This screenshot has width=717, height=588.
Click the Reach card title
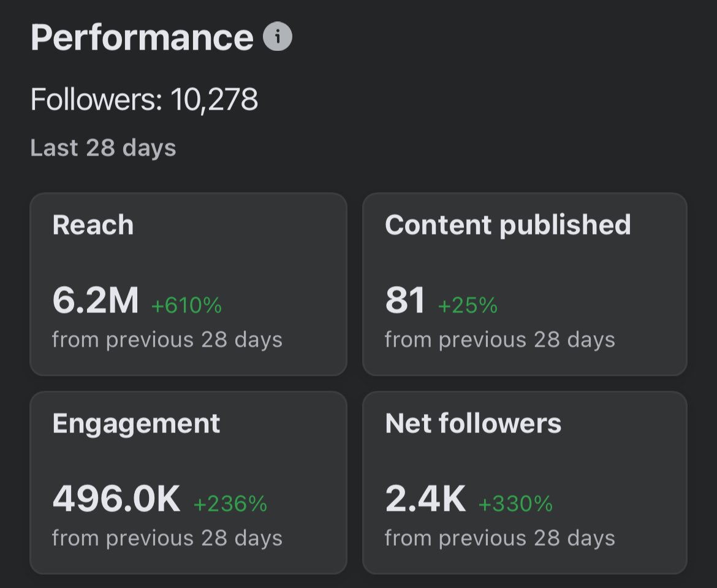tap(93, 225)
